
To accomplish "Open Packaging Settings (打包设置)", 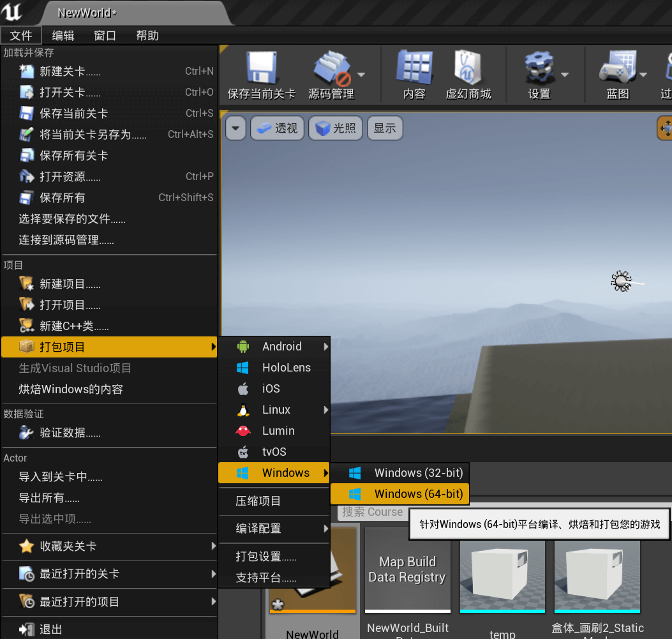I will (274, 556).
